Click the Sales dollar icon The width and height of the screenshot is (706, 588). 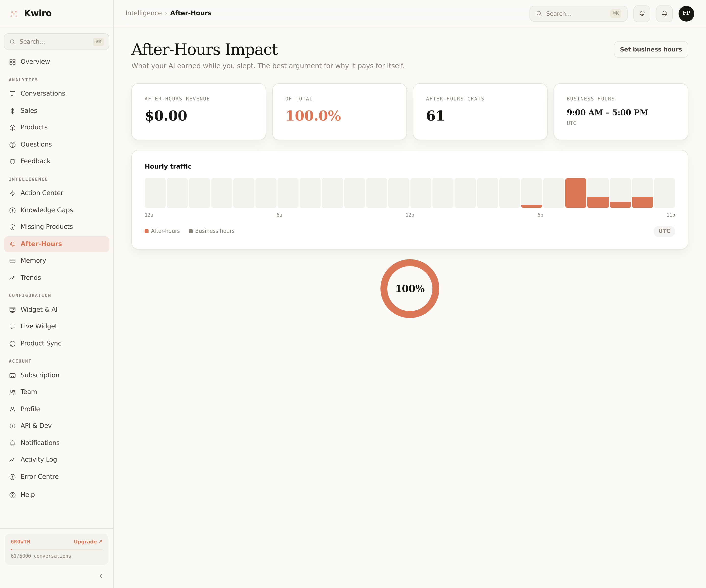click(13, 111)
